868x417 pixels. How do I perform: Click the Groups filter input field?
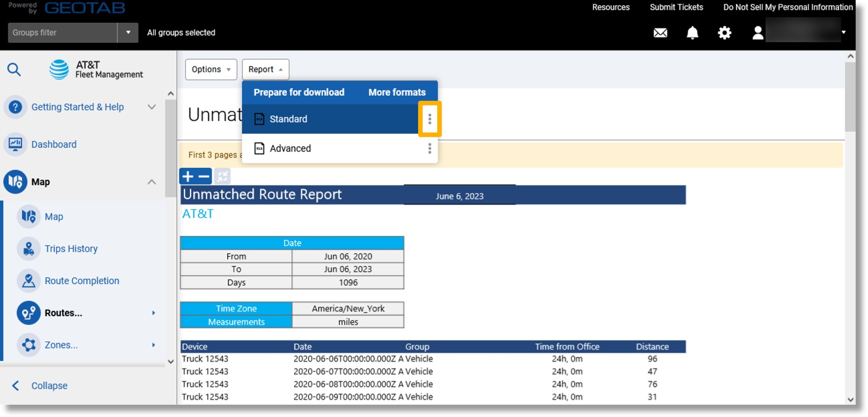63,33
